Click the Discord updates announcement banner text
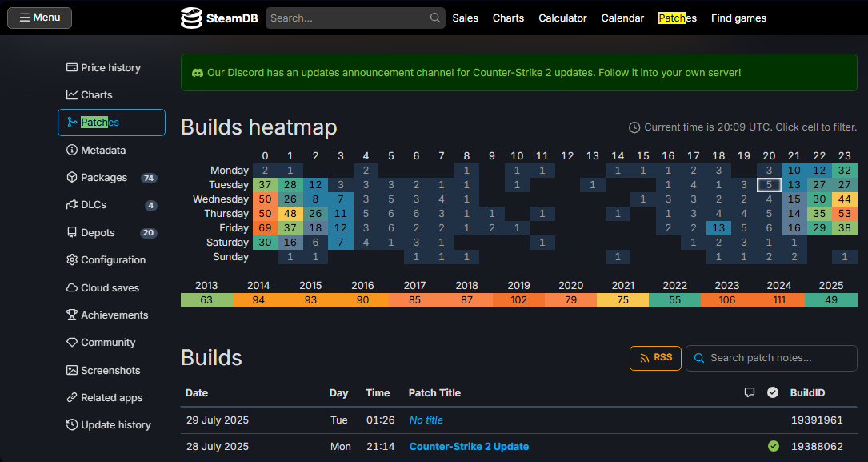The image size is (868, 462). 474,73
